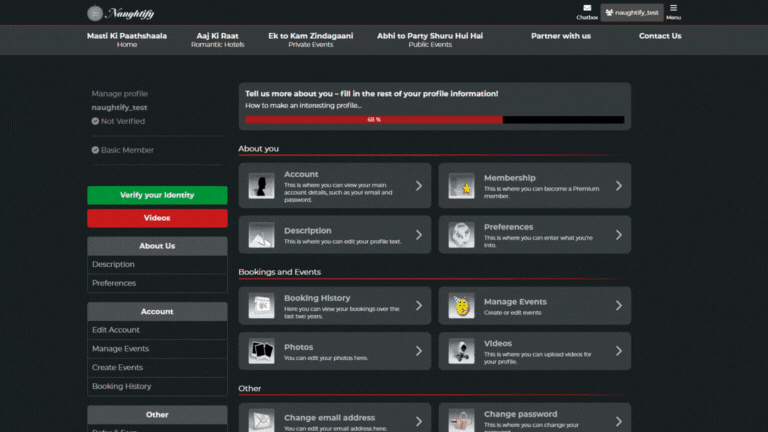Click Verify your Identity button
768x432 pixels.
coord(157,195)
